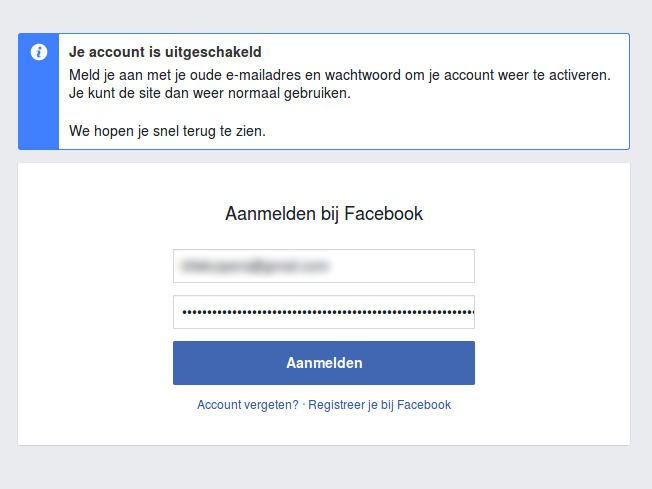Click the empty gray area below the login card
The height and width of the screenshot is (489, 652).
point(324,467)
